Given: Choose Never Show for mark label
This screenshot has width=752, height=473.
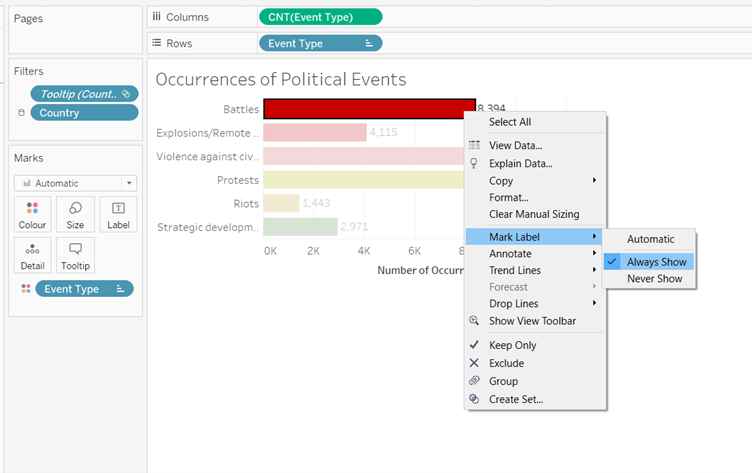Looking at the screenshot, I should [x=649, y=278].
